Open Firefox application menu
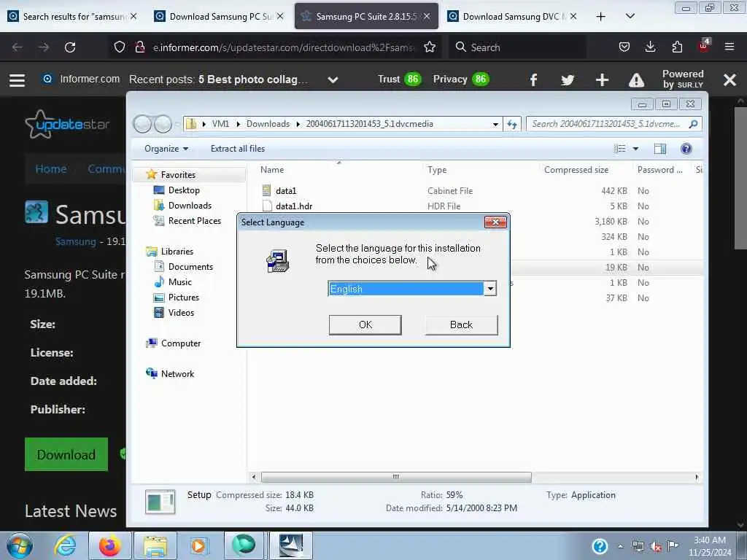The image size is (747, 560). [729, 47]
